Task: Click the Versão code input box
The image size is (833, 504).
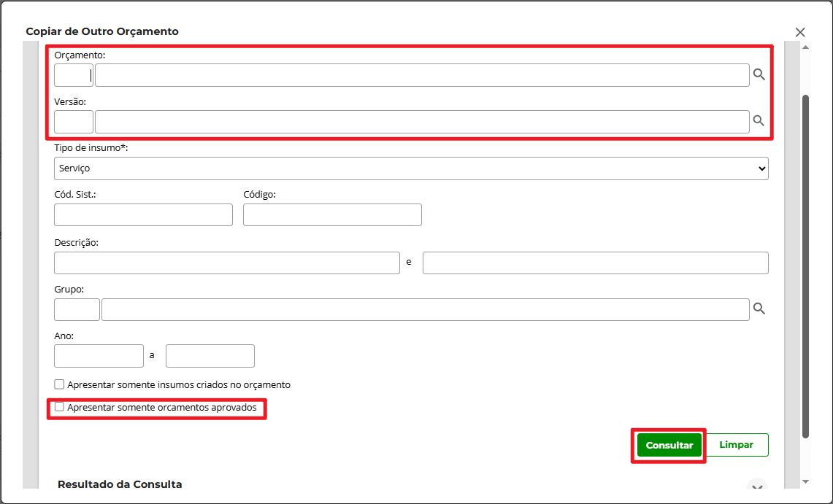Action: pyautogui.click(x=73, y=122)
